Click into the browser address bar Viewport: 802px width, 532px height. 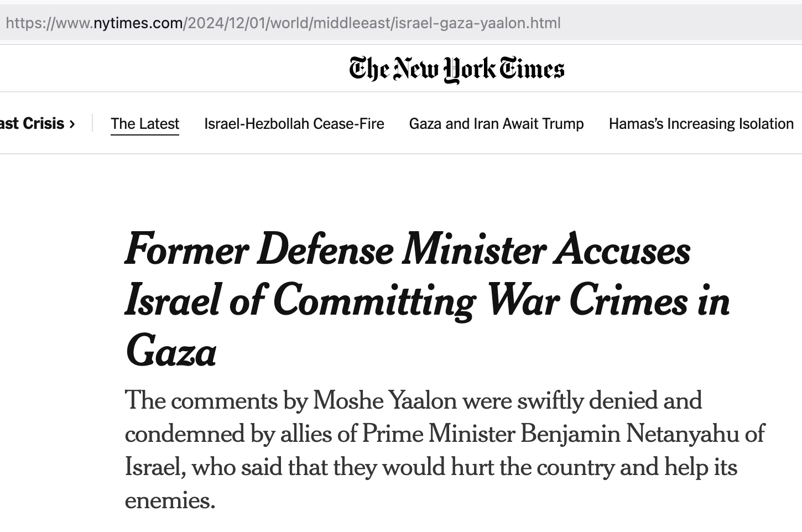(664, 23)
